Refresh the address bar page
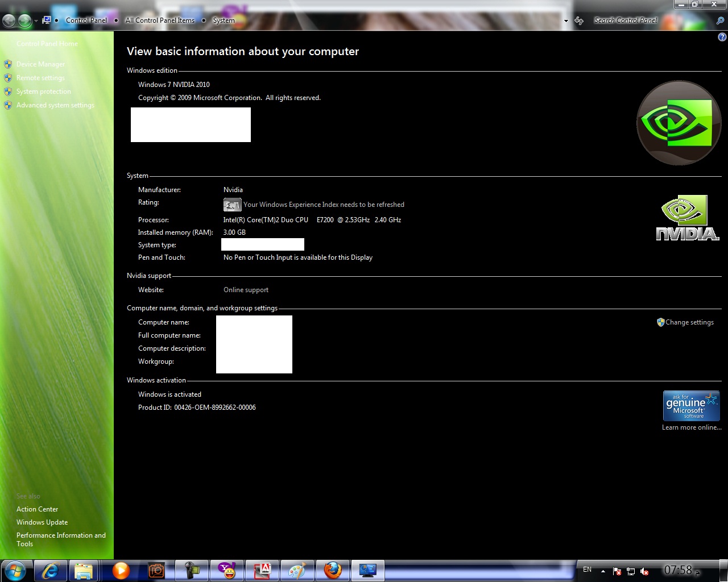The image size is (728, 582). pyautogui.click(x=579, y=20)
